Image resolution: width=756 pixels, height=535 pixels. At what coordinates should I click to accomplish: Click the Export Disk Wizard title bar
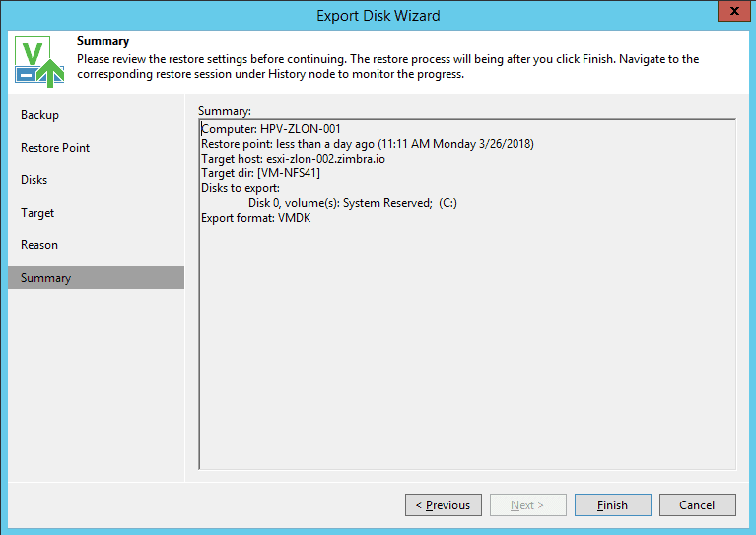click(x=378, y=16)
